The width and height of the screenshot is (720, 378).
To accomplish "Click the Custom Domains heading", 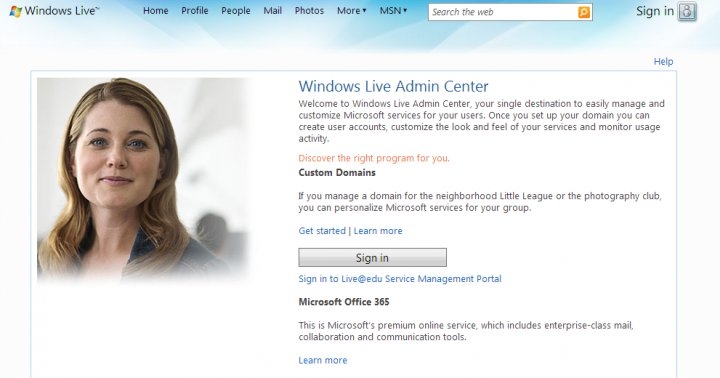I will click(x=337, y=173).
